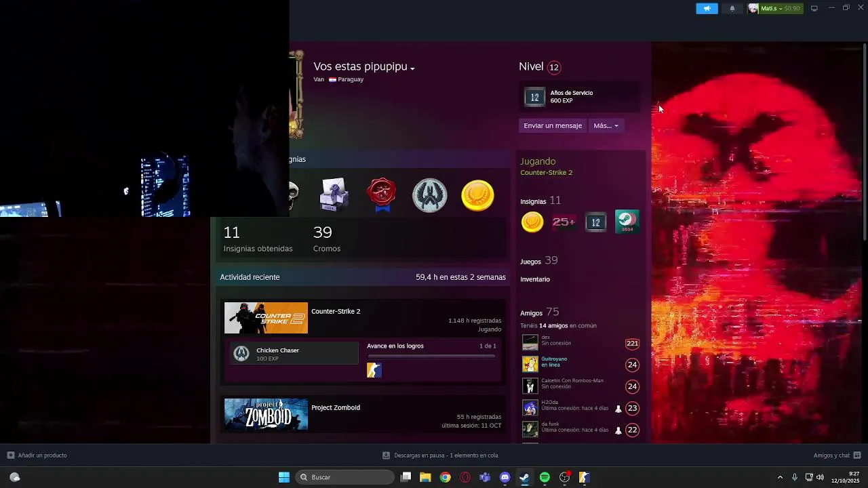Image resolution: width=868 pixels, height=488 pixels.
Task: Open File Explorer from the taskbar
Action: click(425, 477)
